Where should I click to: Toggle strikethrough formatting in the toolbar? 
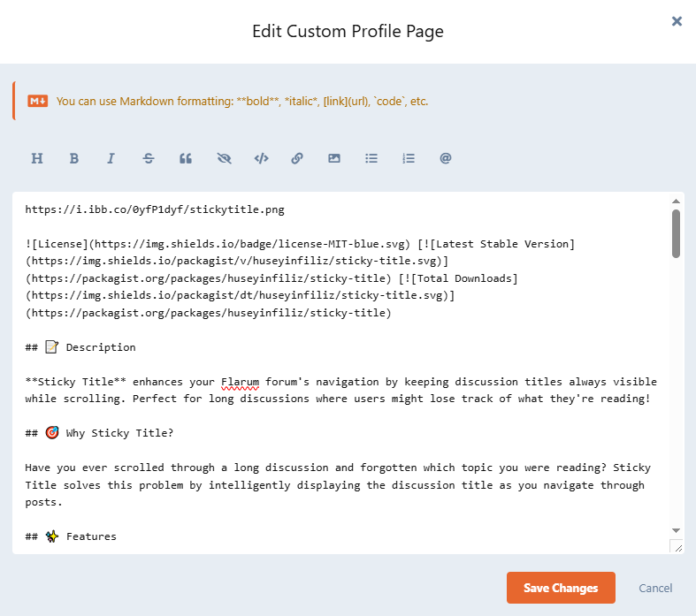pyautogui.click(x=149, y=158)
